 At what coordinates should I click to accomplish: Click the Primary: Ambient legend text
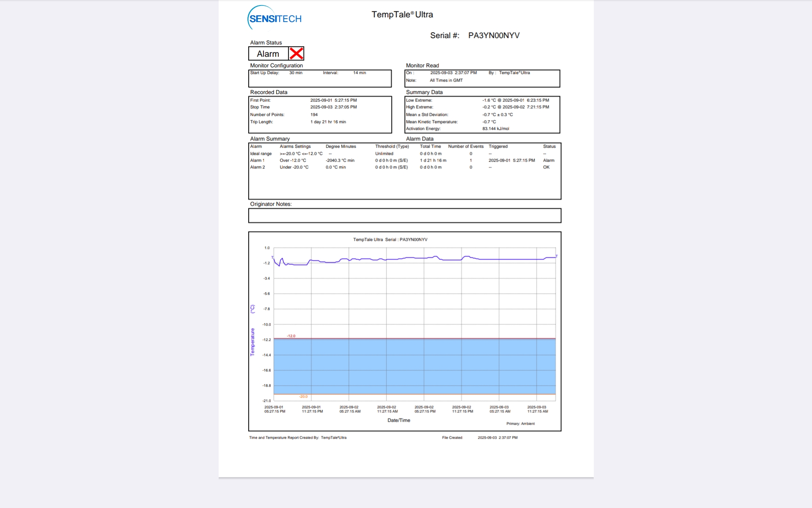coord(520,424)
